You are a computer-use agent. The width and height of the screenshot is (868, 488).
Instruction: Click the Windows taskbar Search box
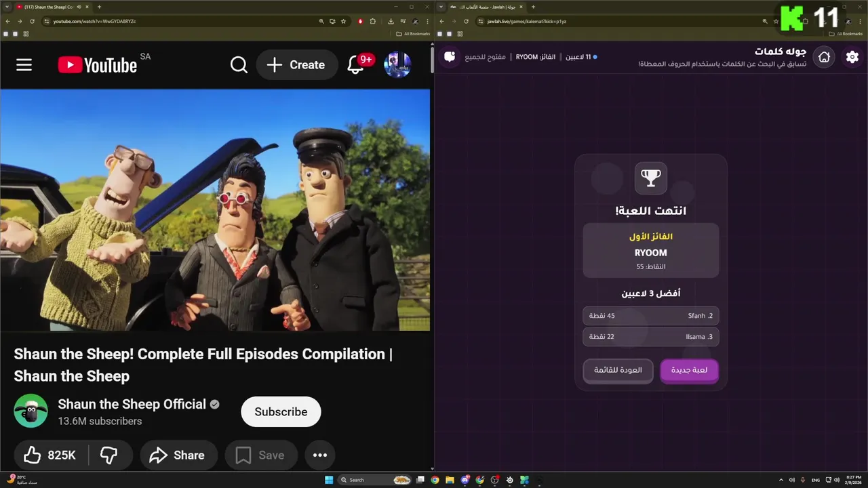(375, 480)
